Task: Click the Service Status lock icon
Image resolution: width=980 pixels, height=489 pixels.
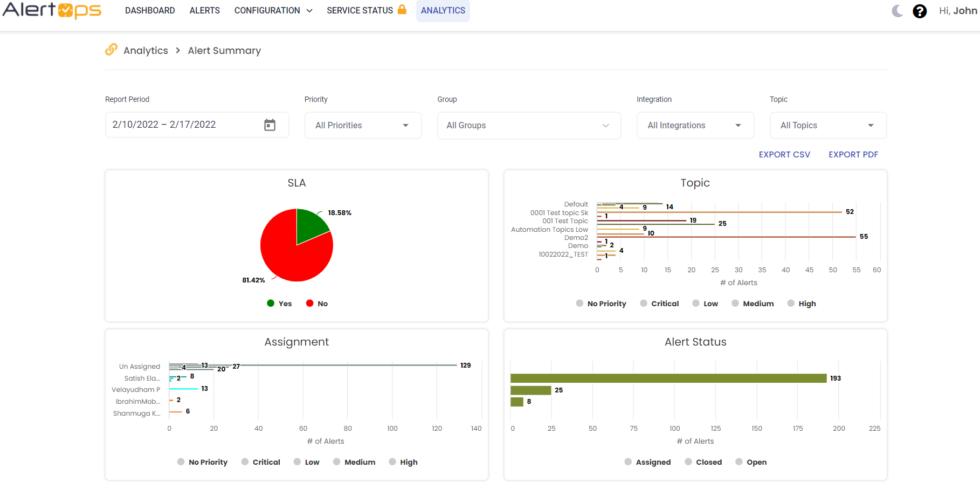Action: point(402,10)
